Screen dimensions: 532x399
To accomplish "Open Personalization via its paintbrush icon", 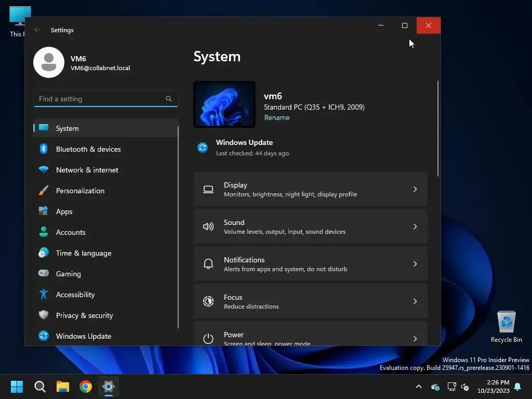I will [x=44, y=190].
